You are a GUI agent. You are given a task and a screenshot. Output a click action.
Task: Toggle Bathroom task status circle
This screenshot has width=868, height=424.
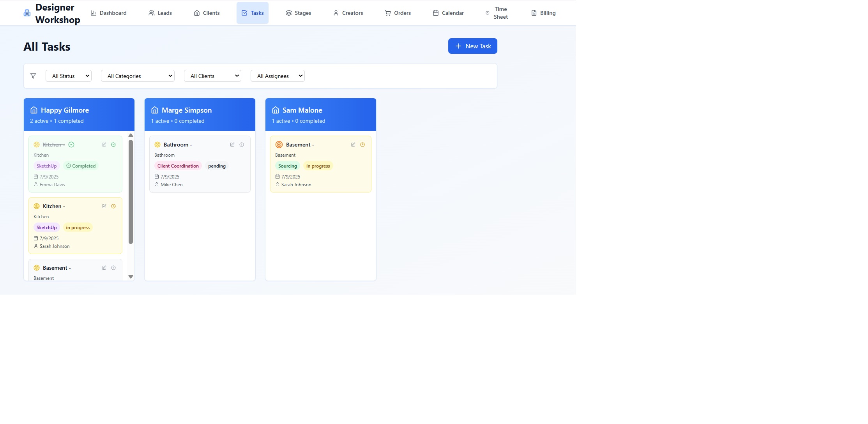242,145
